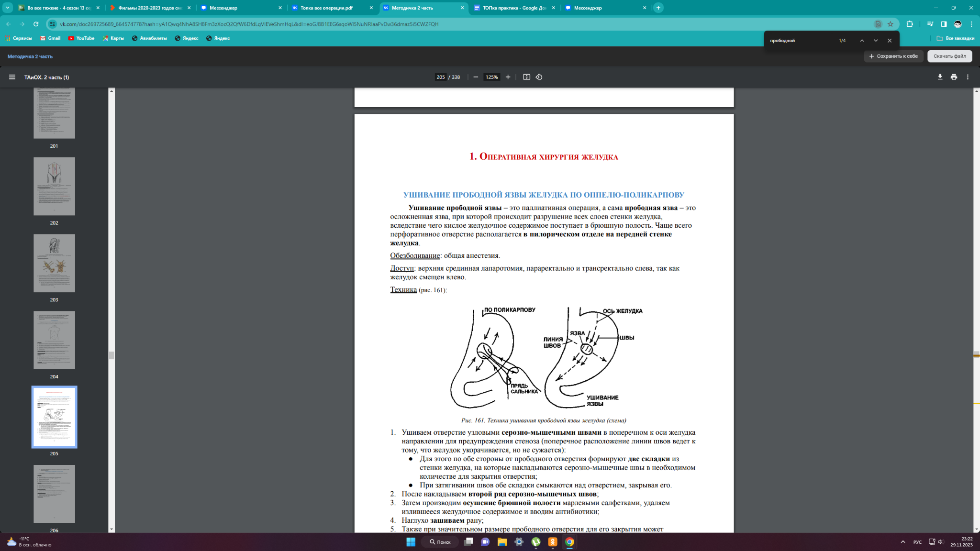The width and height of the screenshot is (980, 551).
Task: Switch to 'Фильмы 2020-2023' tab
Action: point(150,8)
